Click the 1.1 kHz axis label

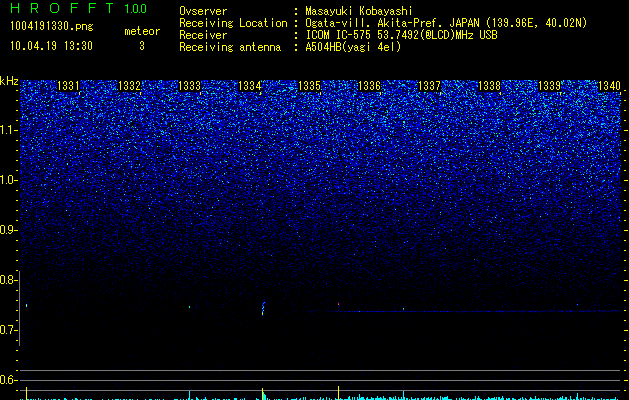(x=8, y=130)
